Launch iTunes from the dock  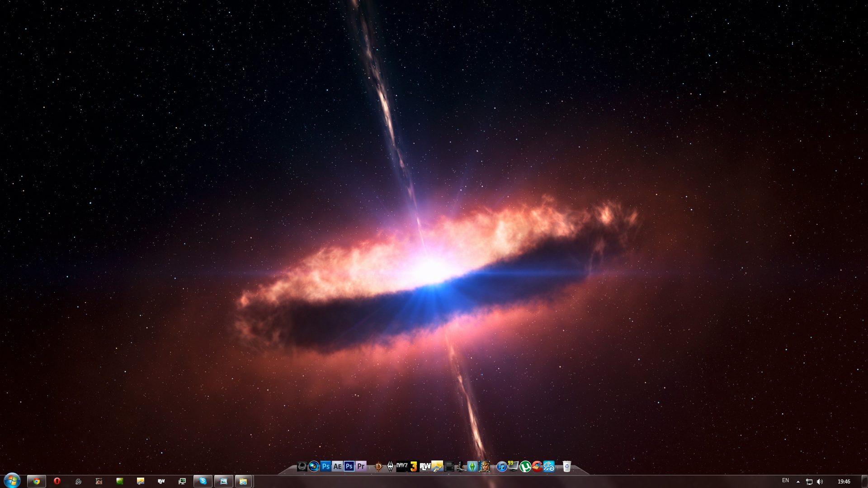[501, 467]
